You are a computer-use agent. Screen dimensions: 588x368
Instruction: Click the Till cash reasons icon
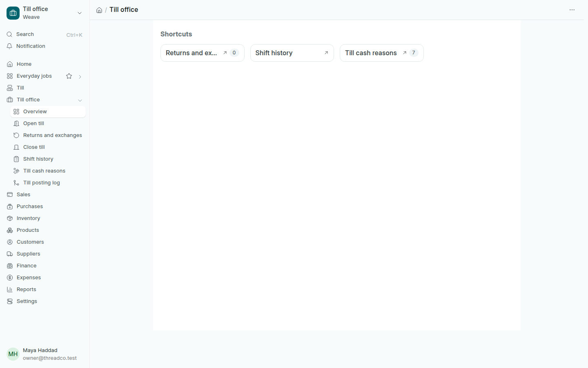point(16,171)
